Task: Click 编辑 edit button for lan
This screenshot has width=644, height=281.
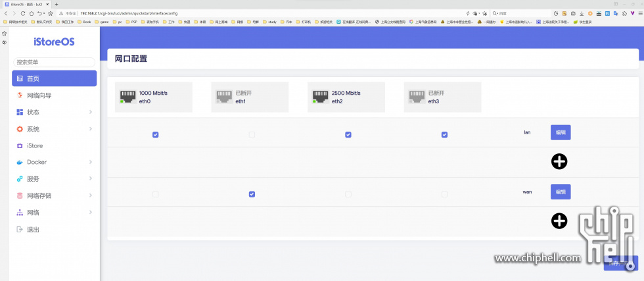Action: point(561,132)
